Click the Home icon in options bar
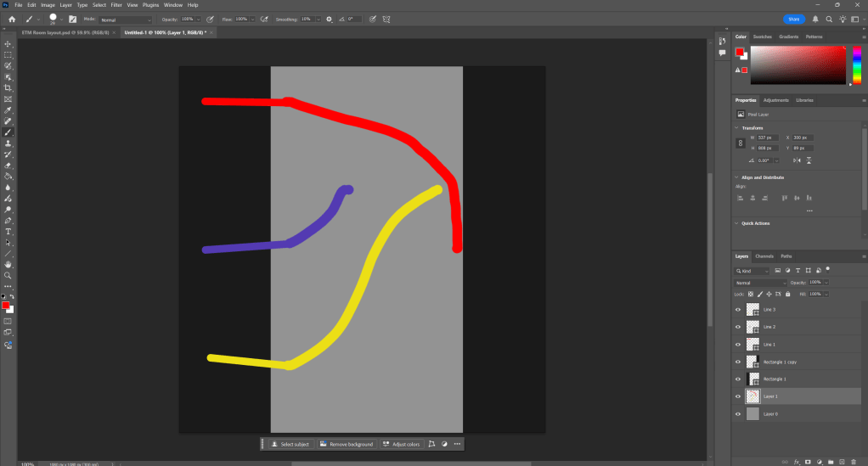Image resolution: width=868 pixels, height=466 pixels. click(12, 19)
